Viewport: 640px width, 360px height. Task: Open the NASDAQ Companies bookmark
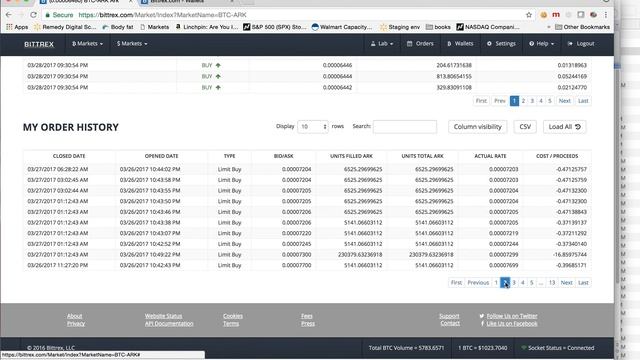[488, 27]
